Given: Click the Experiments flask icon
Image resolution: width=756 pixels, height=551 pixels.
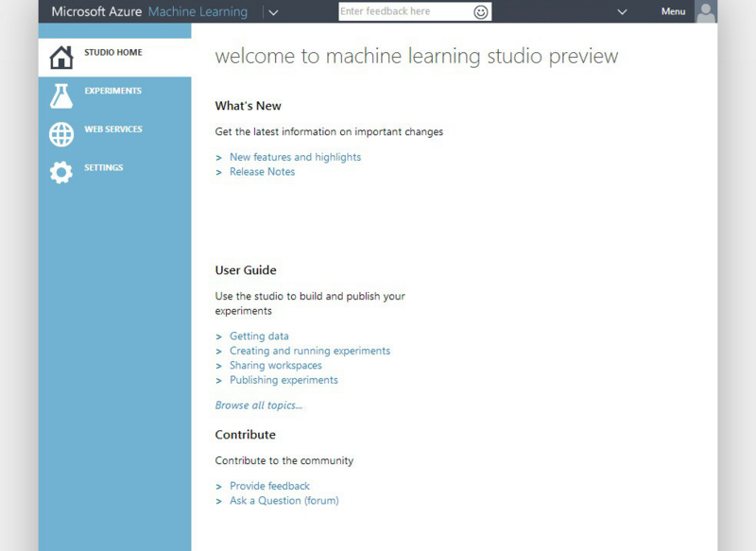Looking at the screenshot, I should [x=61, y=95].
